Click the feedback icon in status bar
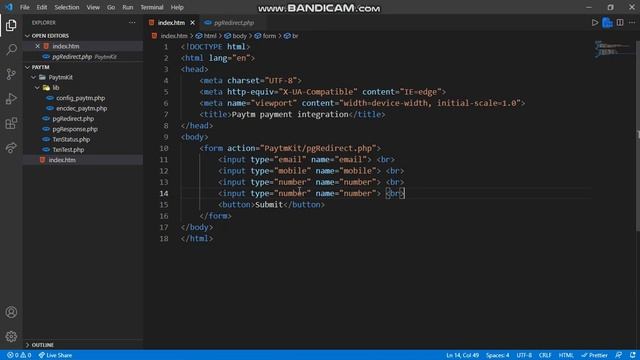640x360 pixels. [x=619, y=355]
